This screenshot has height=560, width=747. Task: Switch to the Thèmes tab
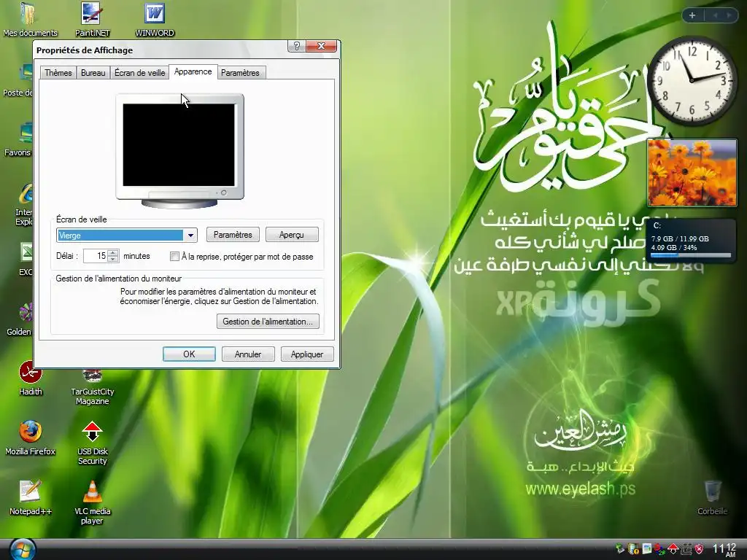(58, 73)
